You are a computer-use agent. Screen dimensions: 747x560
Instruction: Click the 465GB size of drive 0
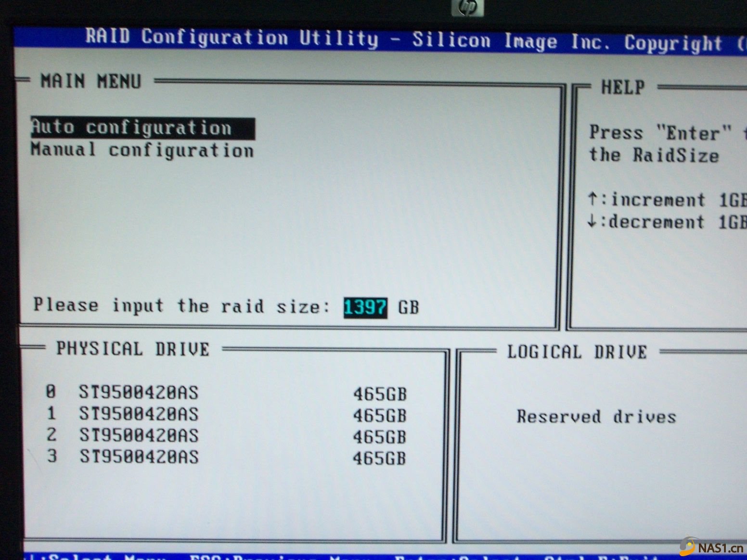(x=380, y=394)
